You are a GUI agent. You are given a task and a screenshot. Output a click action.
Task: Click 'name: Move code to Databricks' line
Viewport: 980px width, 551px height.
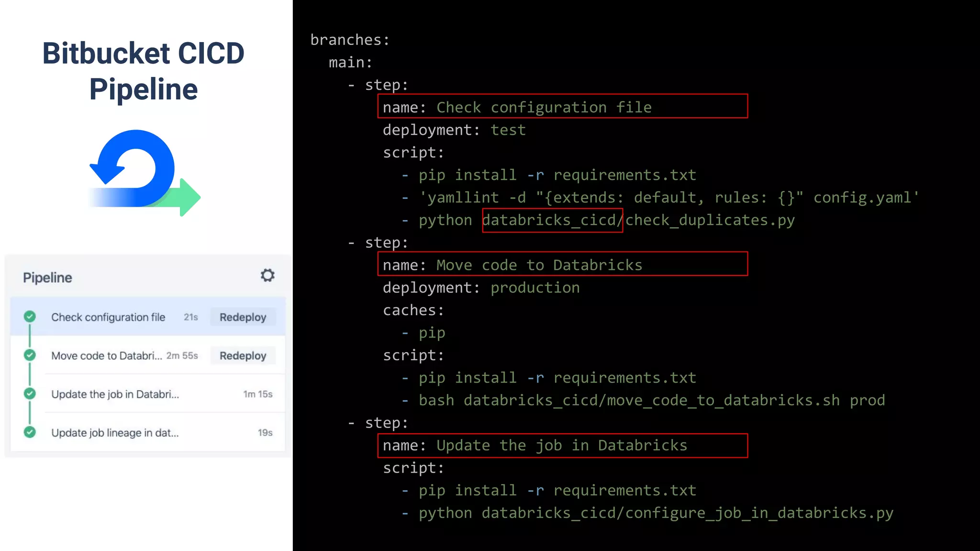coord(512,265)
